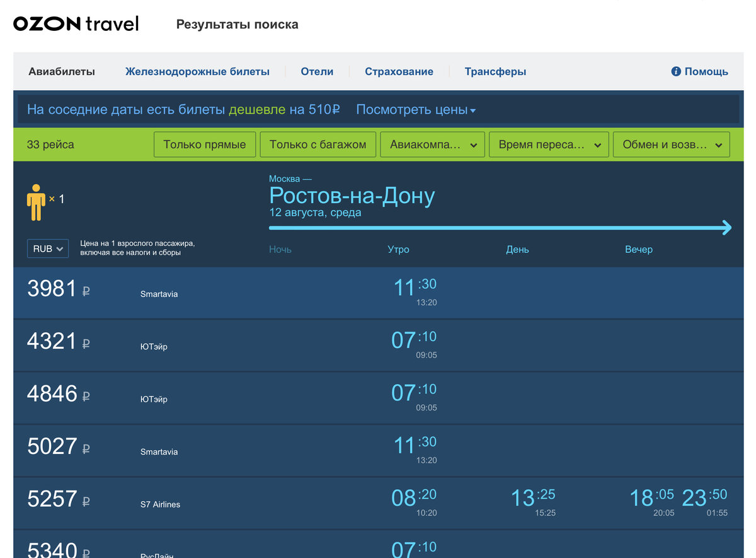756x558 pixels.
Task: Select Smartavia flight for 5027 rubles
Action: click(378, 450)
